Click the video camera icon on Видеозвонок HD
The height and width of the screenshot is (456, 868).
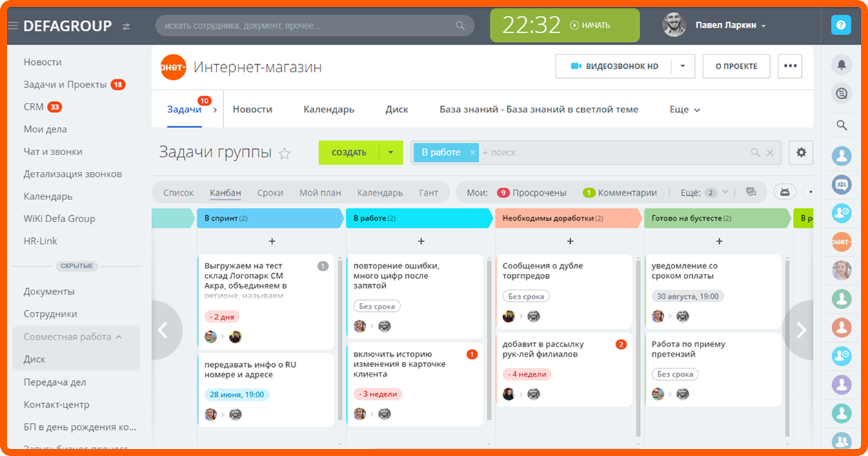click(576, 66)
